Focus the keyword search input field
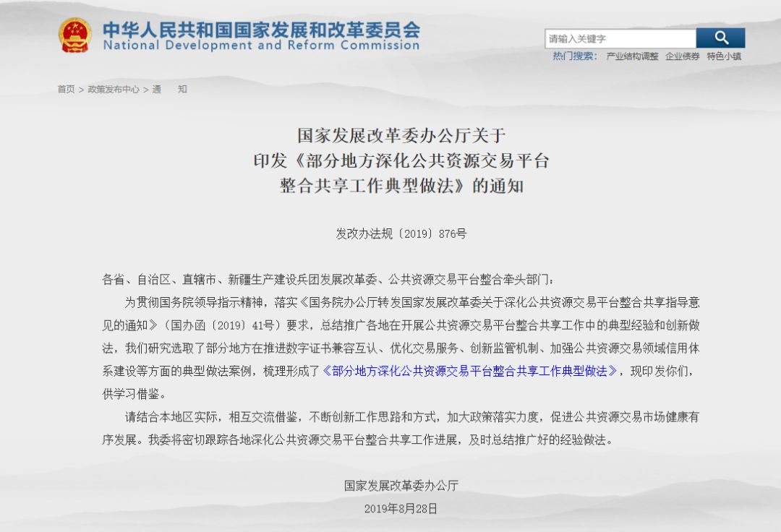Image resolution: width=781 pixels, height=532 pixels. tap(620, 38)
